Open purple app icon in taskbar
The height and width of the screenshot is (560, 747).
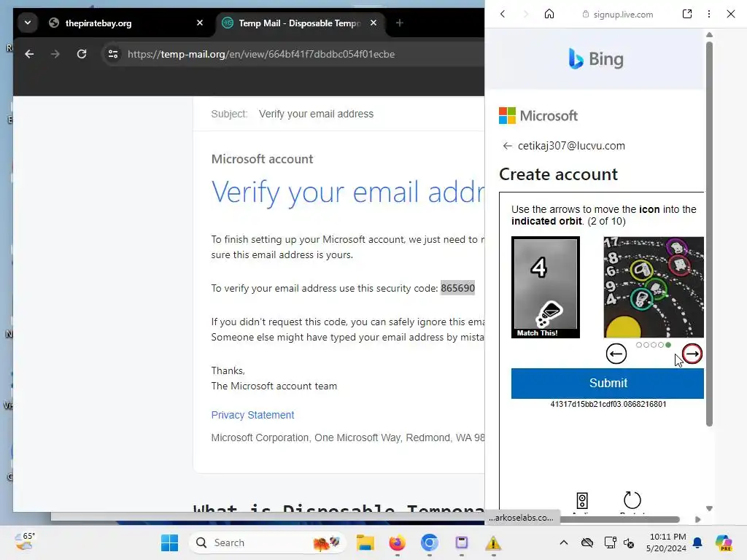(x=462, y=542)
